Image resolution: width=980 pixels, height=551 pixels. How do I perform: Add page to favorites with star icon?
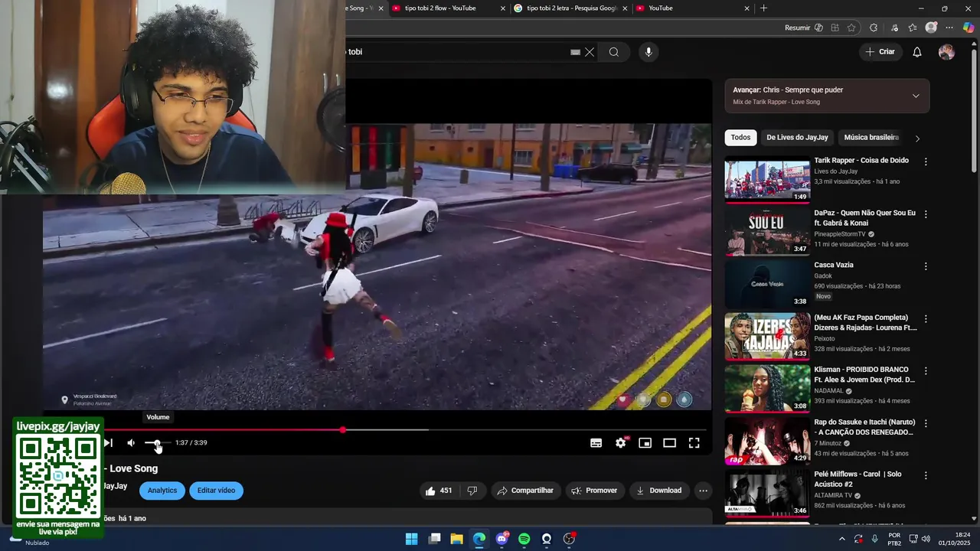(x=851, y=28)
